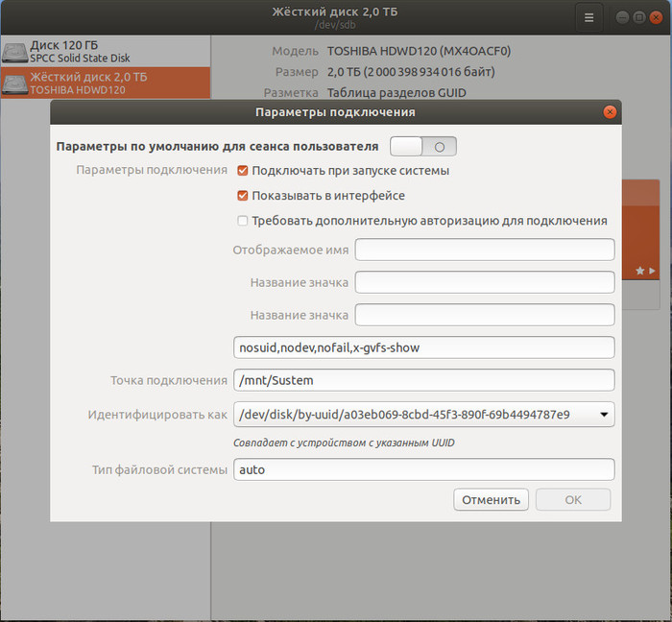Screen dimensions: 672x622
Task: Click the 120 GB SSD drive icon
Action: tap(14, 52)
